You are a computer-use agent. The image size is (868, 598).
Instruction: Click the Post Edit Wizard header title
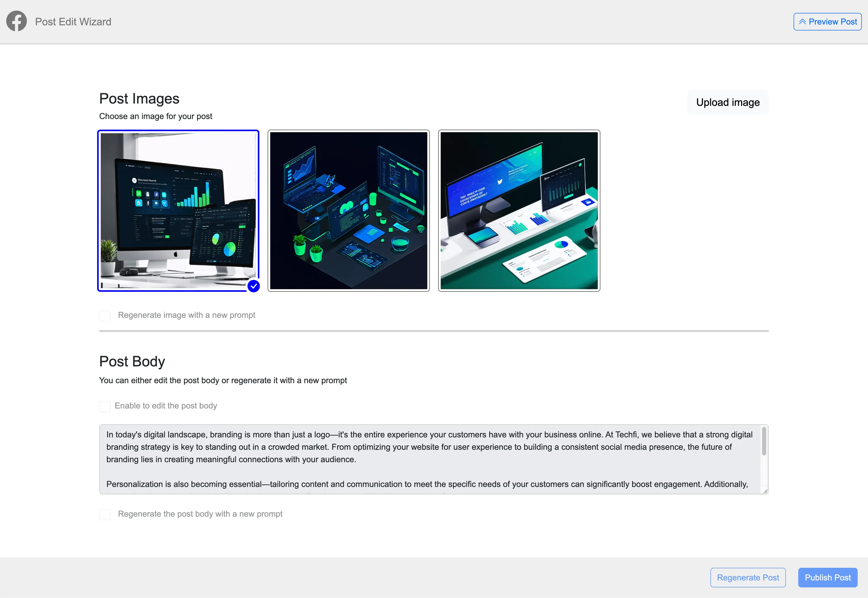point(73,21)
